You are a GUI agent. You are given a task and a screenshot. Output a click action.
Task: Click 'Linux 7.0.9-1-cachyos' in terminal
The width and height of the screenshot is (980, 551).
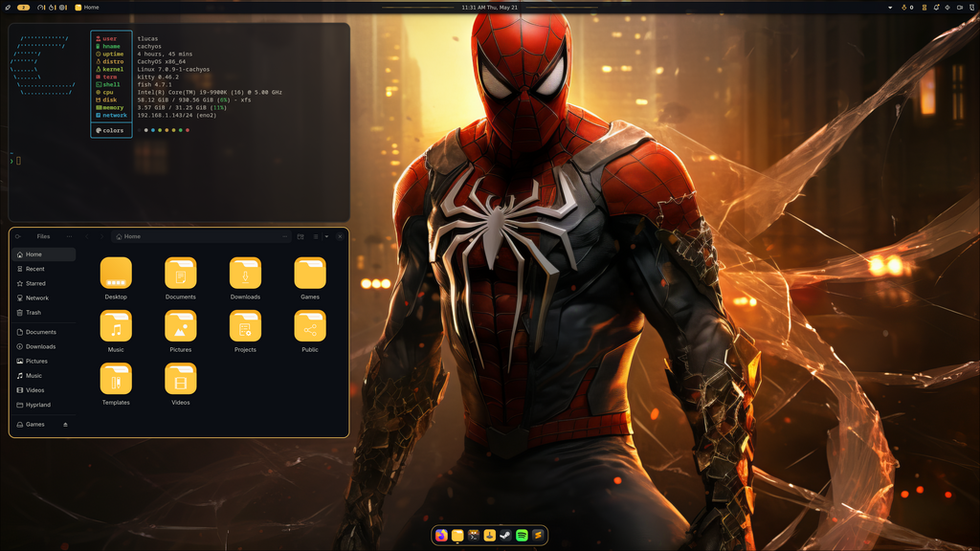point(174,69)
